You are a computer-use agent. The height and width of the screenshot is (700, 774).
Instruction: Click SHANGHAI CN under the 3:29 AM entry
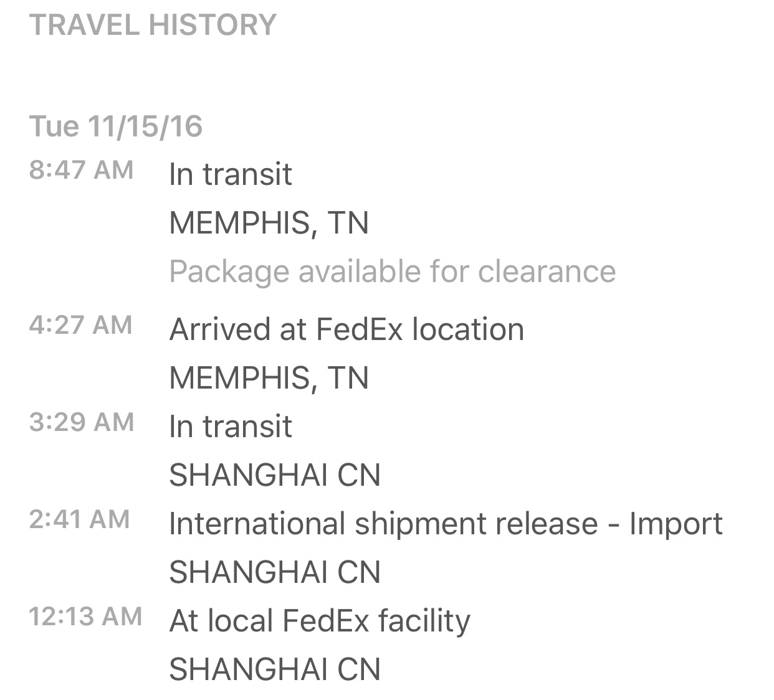pyautogui.click(x=274, y=475)
